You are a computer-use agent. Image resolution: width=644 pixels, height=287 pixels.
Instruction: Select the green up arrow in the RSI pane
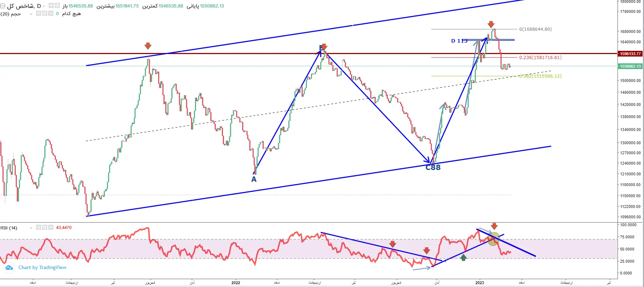[463, 257]
